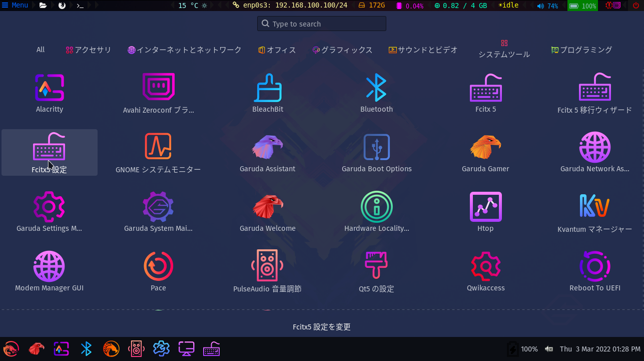This screenshot has width=644, height=361.
Task: Open PulseAudio speaker icon in dock
Action: [136, 348]
